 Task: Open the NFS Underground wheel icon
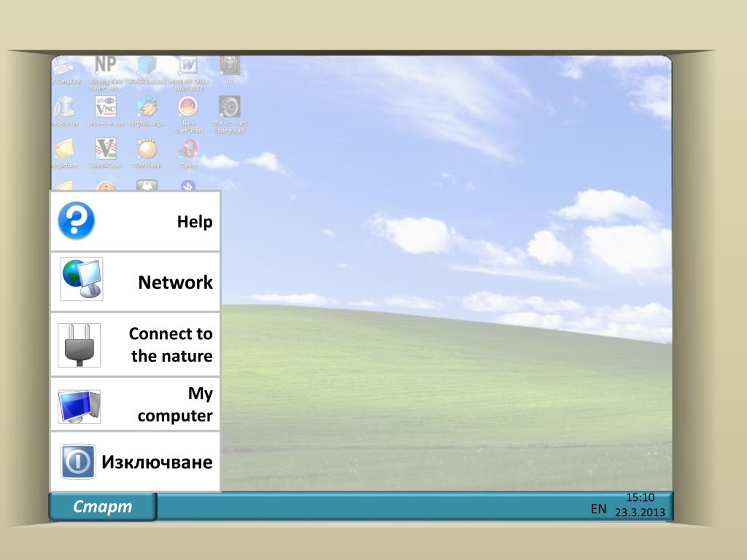[x=230, y=114]
